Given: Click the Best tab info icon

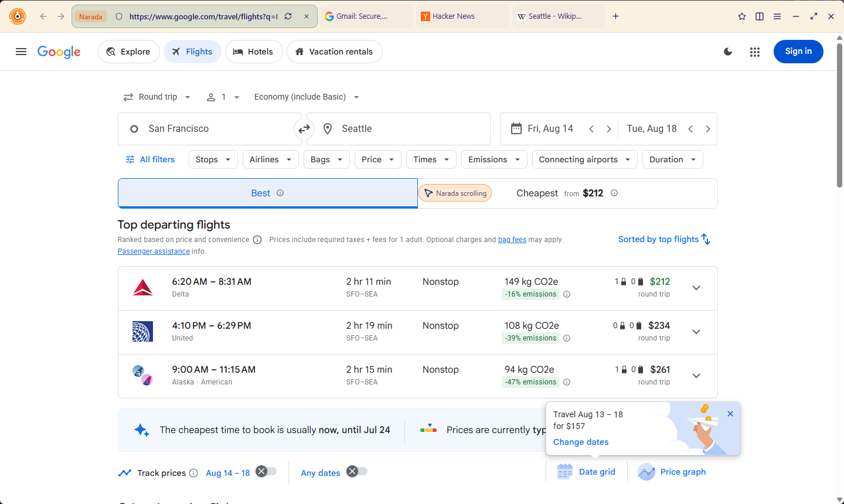Looking at the screenshot, I should (x=280, y=193).
